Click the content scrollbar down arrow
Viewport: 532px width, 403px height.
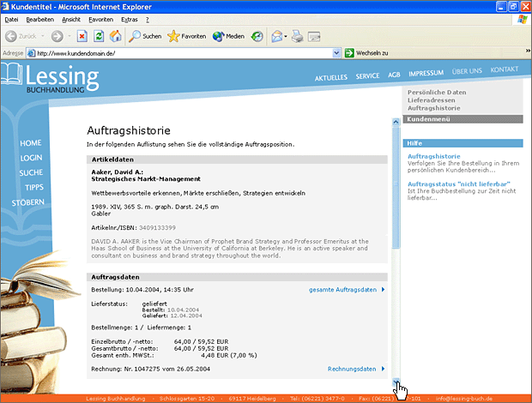pos(396,382)
